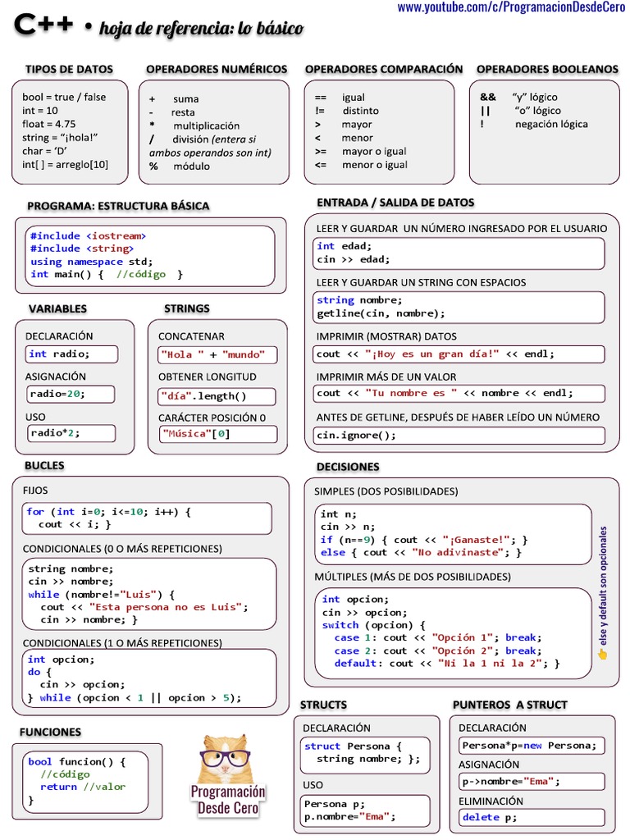The width and height of the screenshot is (630, 840).
Task: Click the hamster mascot with glasses
Action: (226, 759)
